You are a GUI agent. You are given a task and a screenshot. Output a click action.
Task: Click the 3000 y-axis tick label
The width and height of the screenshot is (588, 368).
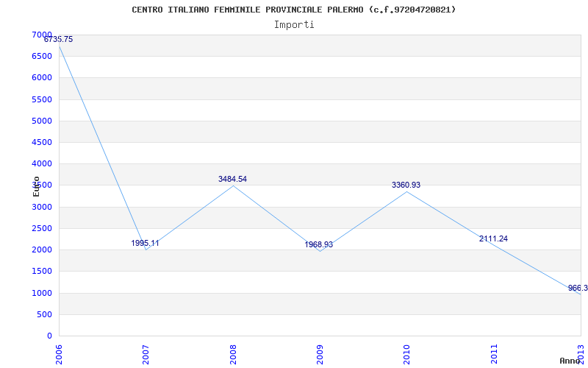coord(42,207)
